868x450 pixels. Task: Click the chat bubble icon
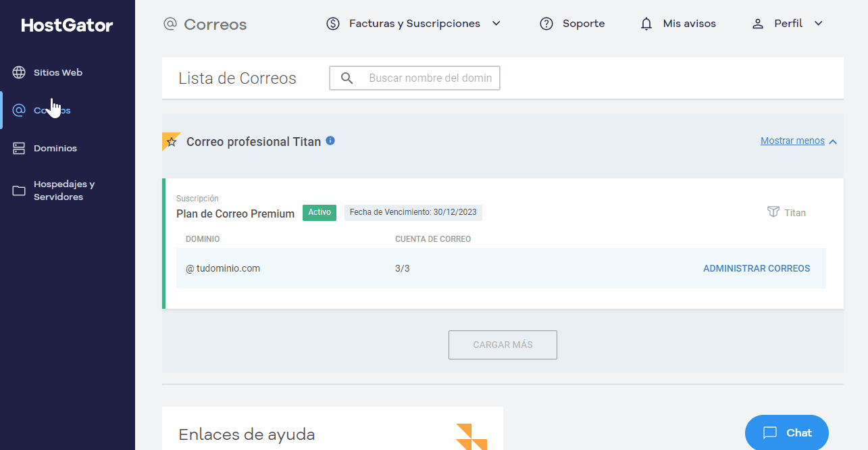coord(770,433)
